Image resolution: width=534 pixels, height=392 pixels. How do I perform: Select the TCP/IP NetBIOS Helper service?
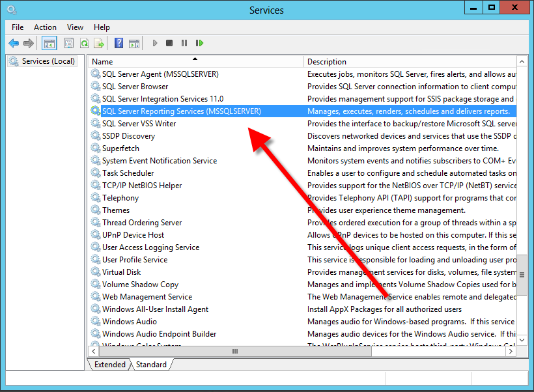[x=142, y=186]
